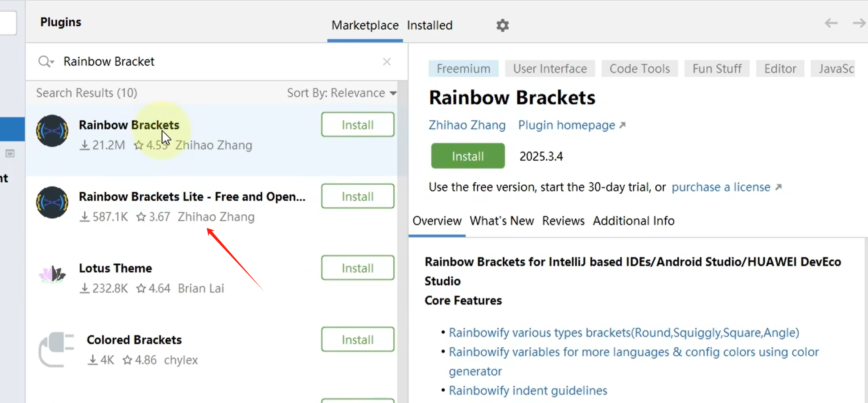
Task: Open Rainbowify indent guidelines link
Action: [528, 390]
